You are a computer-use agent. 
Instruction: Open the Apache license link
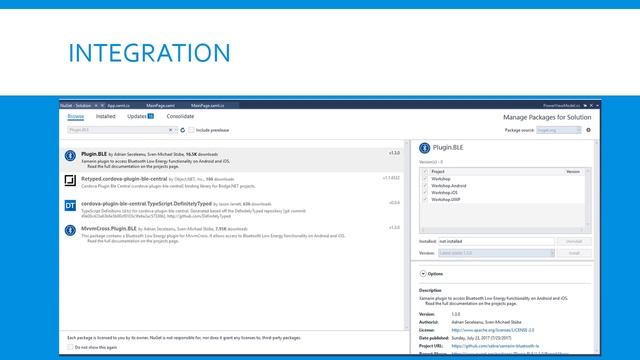[x=493, y=330]
